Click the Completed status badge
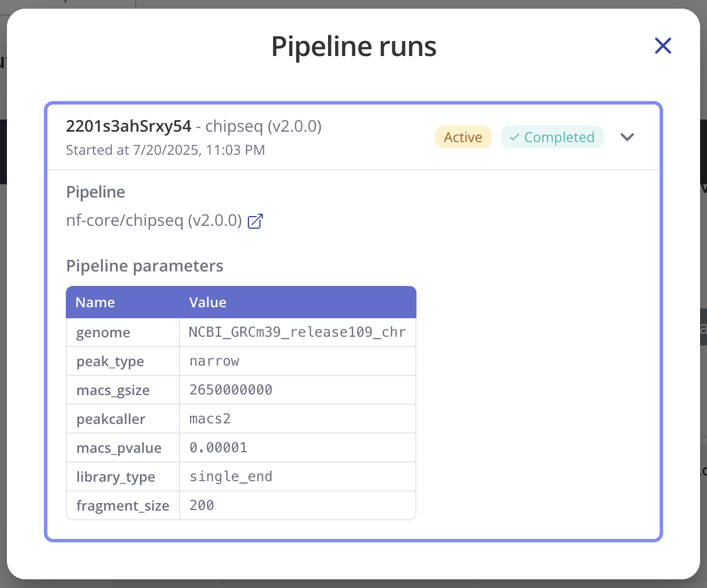This screenshot has height=588, width=707. pyautogui.click(x=552, y=137)
